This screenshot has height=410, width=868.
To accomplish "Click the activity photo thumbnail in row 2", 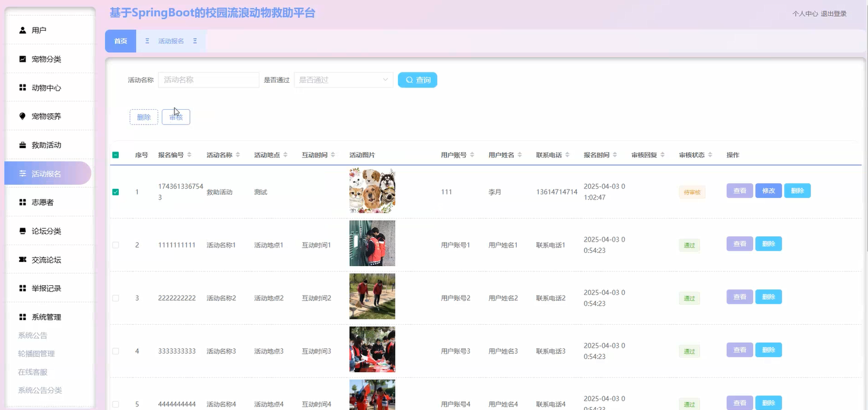I will tap(372, 243).
